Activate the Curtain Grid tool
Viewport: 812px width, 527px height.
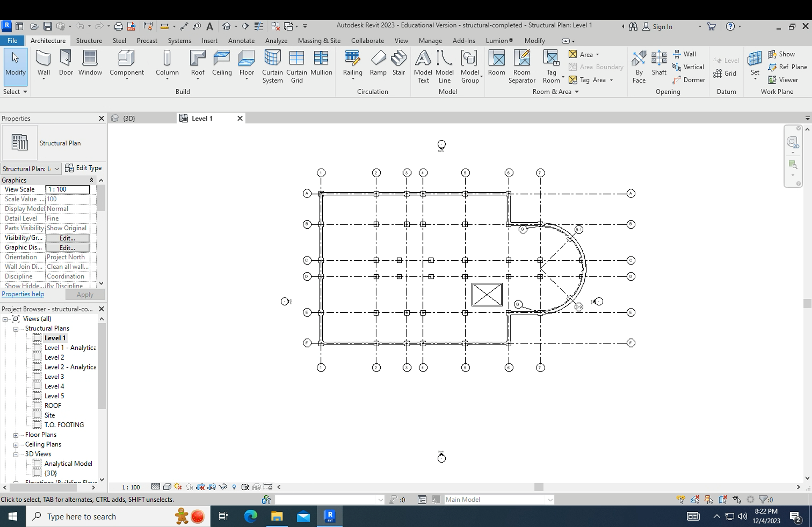pyautogui.click(x=296, y=67)
